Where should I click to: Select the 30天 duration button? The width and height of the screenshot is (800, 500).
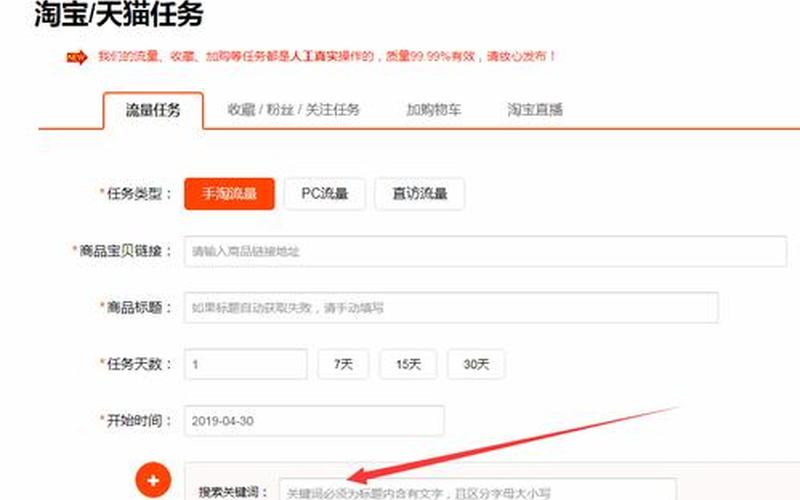[x=476, y=364]
